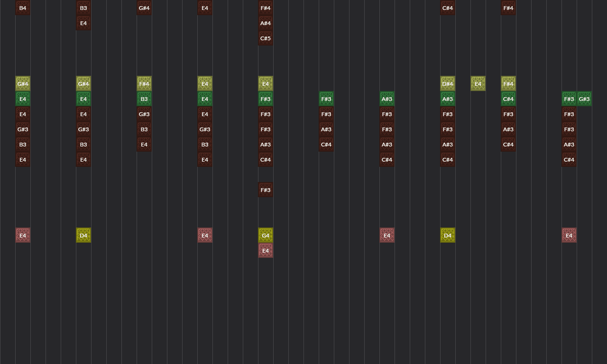Select the green G#3 note block

[x=584, y=99]
